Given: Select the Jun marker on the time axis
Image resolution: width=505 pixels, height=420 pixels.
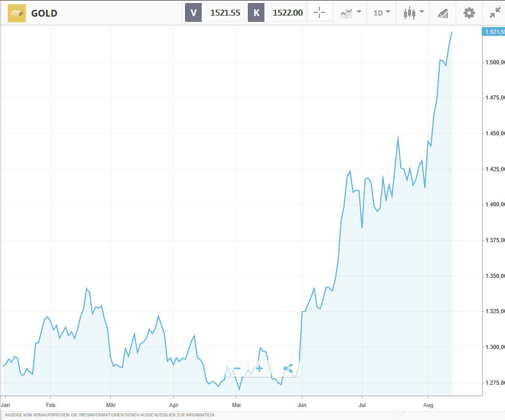Looking at the screenshot, I should 303,404.
